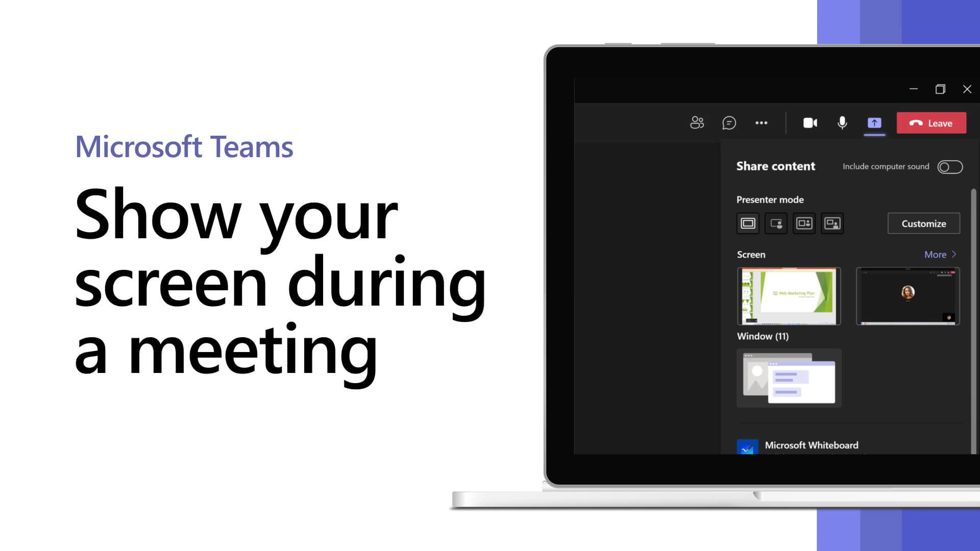Select the camera toggle icon
Screen dimensions: 980x551
[x=810, y=122]
